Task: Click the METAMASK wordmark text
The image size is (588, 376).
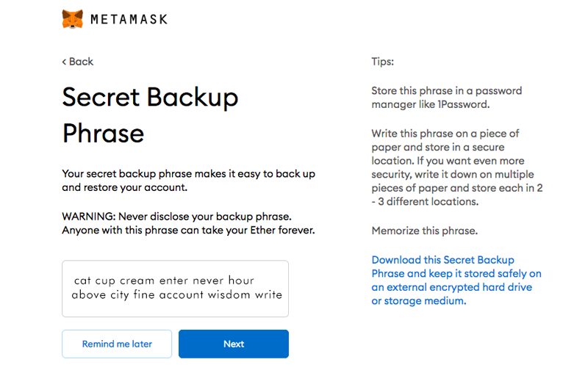Action: click(129, 20)
